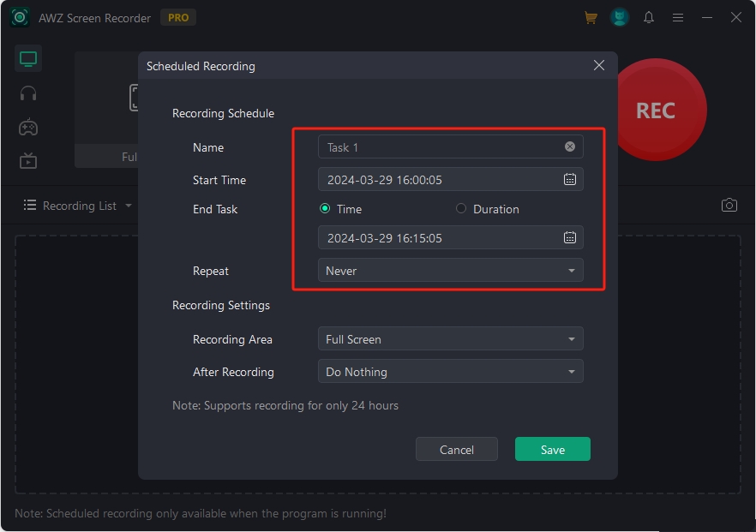Click the Start Time date field
The width and height of the screenshot is (756, 532).
450,179
